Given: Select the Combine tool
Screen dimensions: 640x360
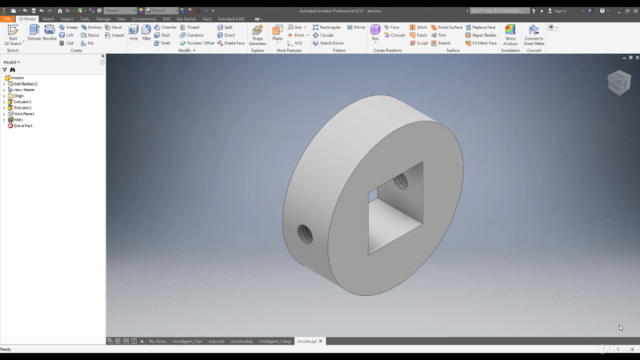Looking at the screenshot, I should click(x=191, y=35).
